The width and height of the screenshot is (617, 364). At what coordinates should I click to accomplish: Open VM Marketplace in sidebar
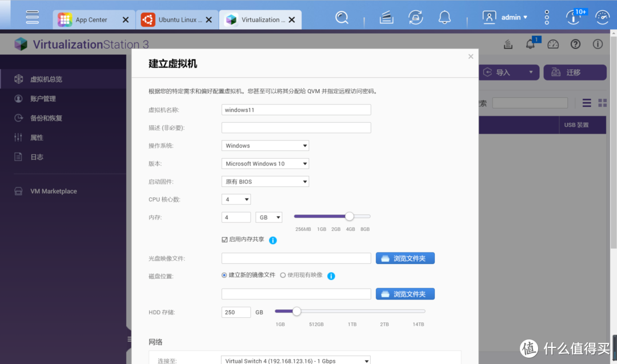[x=63, y=191]
